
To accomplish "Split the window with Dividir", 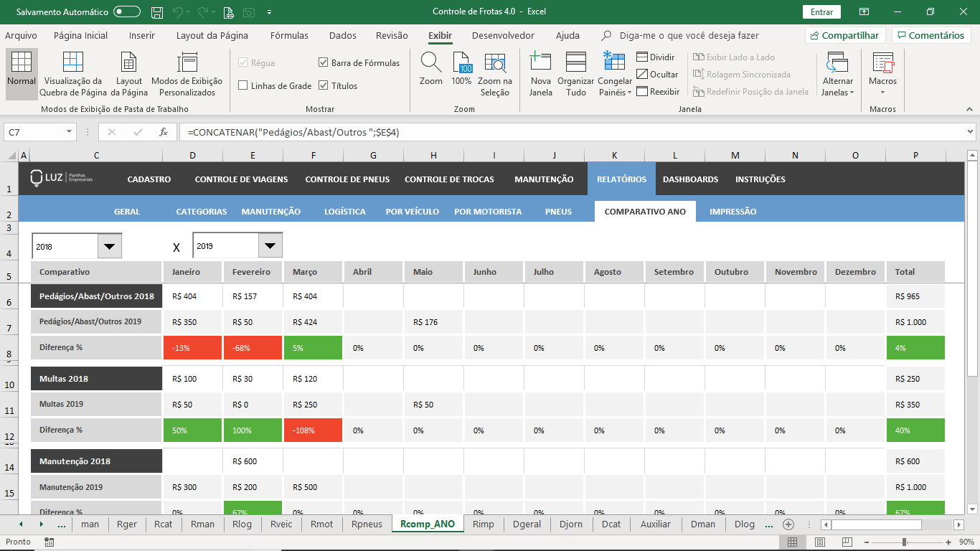I will (x=656, y=57).
